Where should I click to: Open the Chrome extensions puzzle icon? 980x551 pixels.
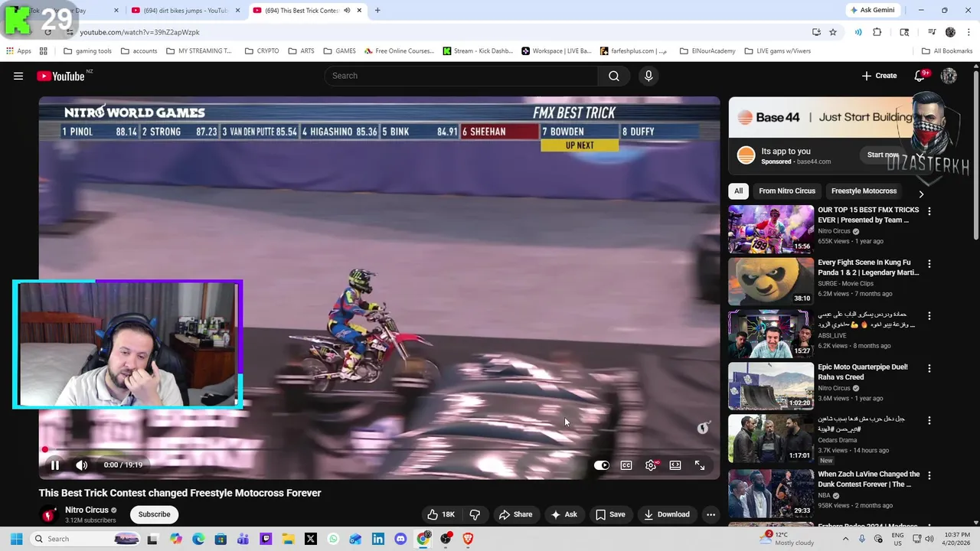877,32
